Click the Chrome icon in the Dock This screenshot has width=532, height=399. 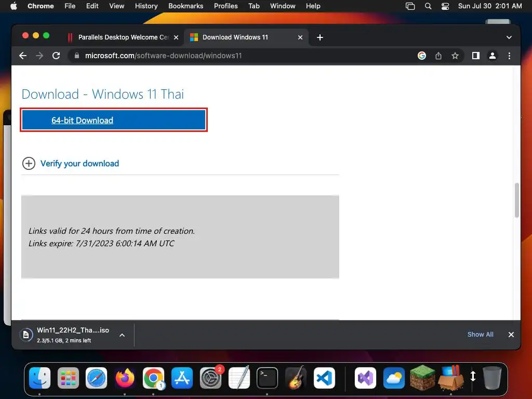tap(153, 378)
